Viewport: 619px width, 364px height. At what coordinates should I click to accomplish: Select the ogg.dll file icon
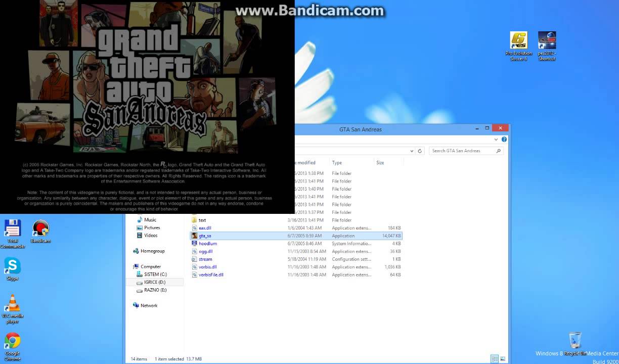click(194, 251)
